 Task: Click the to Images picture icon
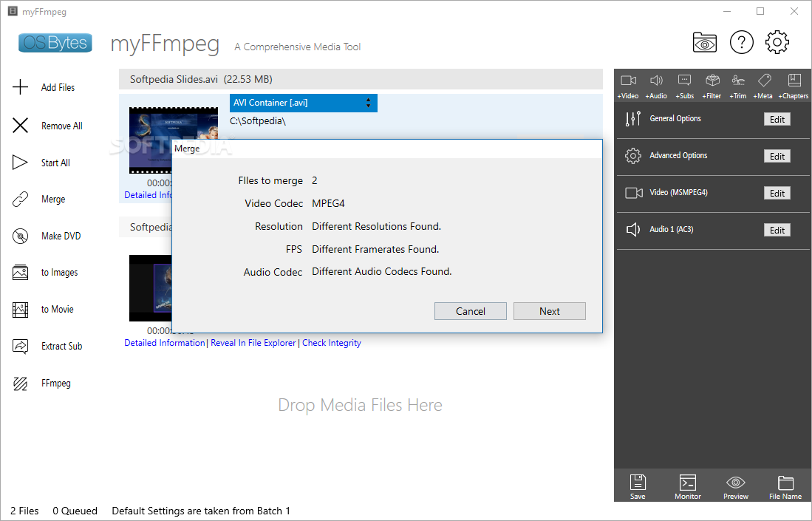pyautogui.click(x=20, y=273)
